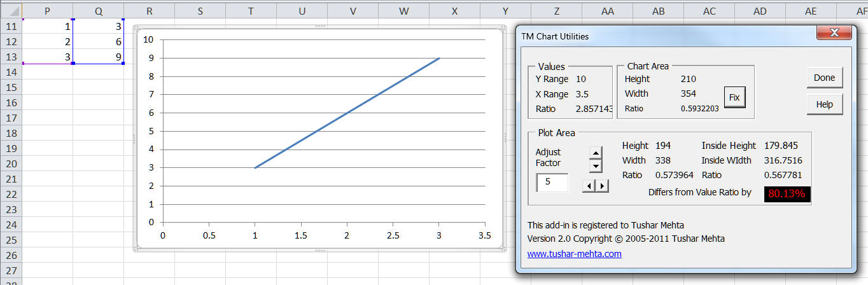Click the down arrow spinner in Plot Area
868x285 pixels.
click(x=596, y=166)
